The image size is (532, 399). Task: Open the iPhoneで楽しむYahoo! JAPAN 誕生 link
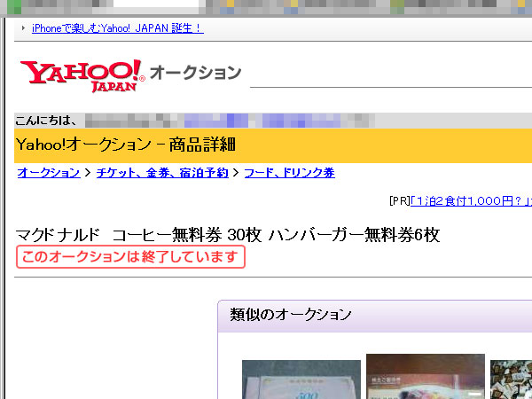[x=118, y=28]
